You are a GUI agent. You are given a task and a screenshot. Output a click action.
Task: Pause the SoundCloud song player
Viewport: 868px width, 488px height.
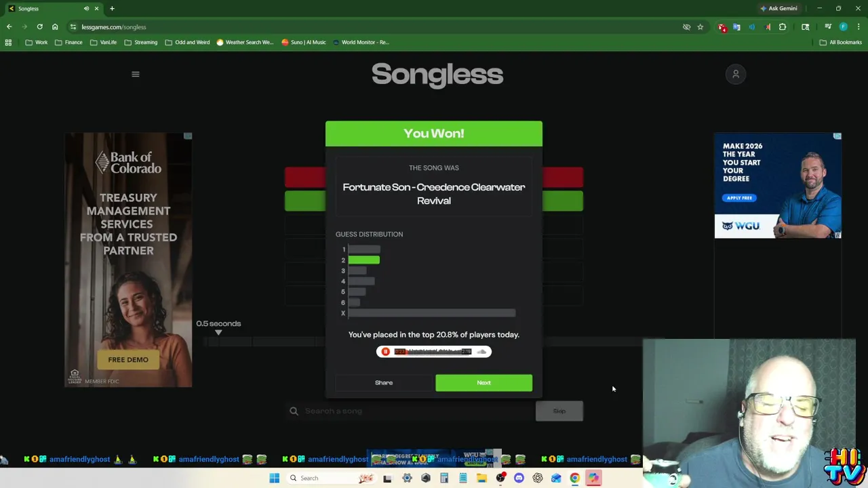tap(385, 352)
